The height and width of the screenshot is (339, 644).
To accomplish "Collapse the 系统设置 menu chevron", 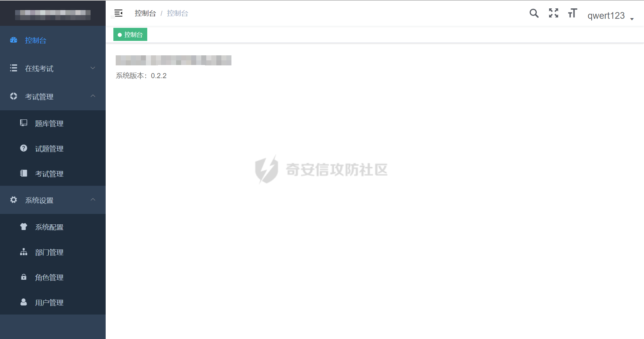I will coord(93,200).
